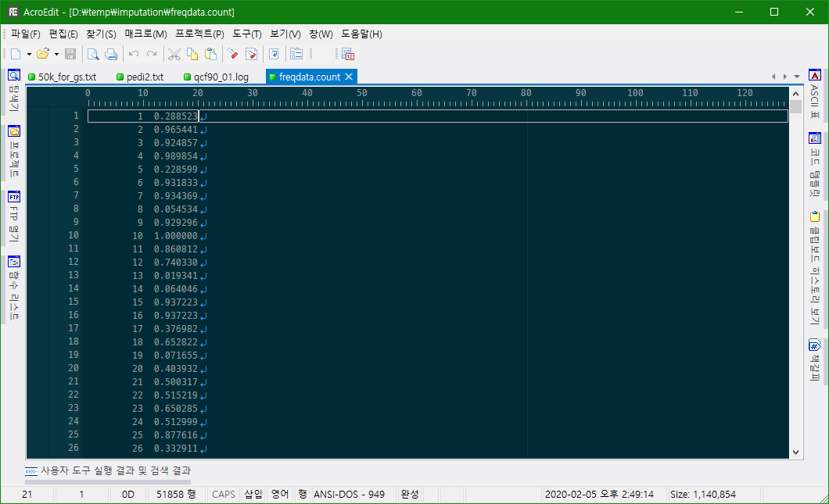Viewport: 829px width, 504px height.
Task: Open the 코드 템플릿 right side panel
Action: pyautogui.click(x=815, y=164)
